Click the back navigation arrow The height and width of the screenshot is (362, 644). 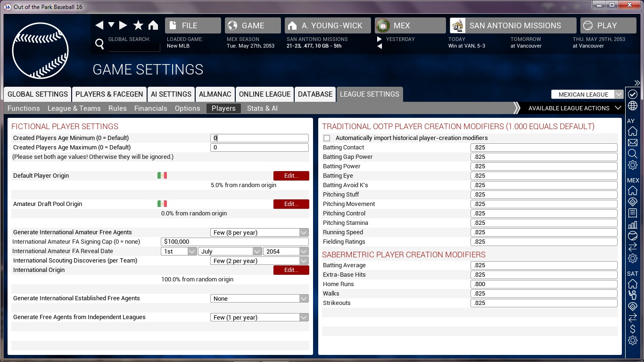pyautogui.click(x=99, y=25)
